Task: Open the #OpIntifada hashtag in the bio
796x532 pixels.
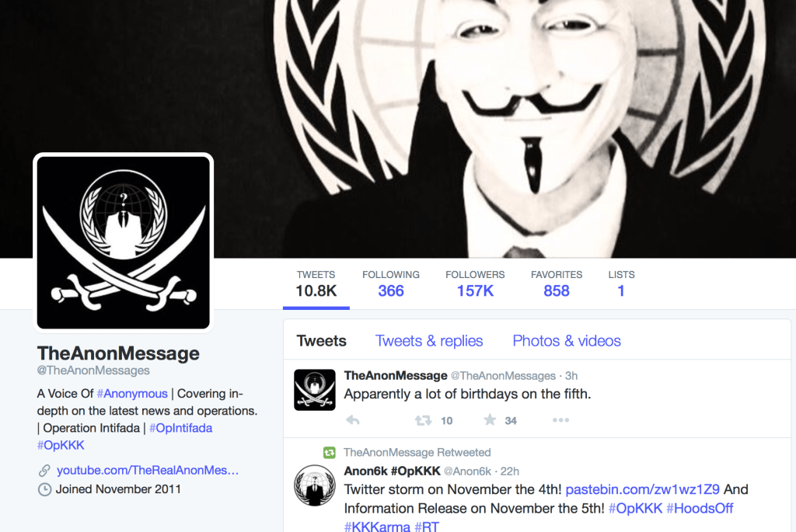Action: point(180,428)
